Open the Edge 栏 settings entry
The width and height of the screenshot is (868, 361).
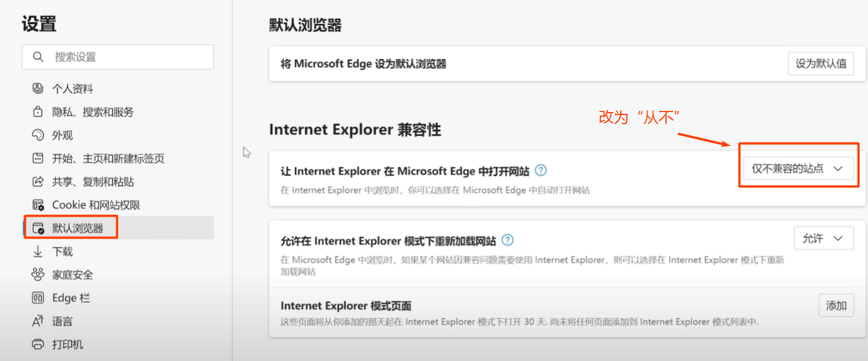click(x=37, y=297)
